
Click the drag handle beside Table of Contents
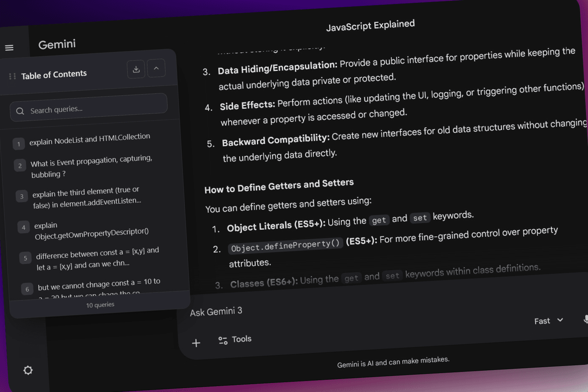[x=12, y=76]
